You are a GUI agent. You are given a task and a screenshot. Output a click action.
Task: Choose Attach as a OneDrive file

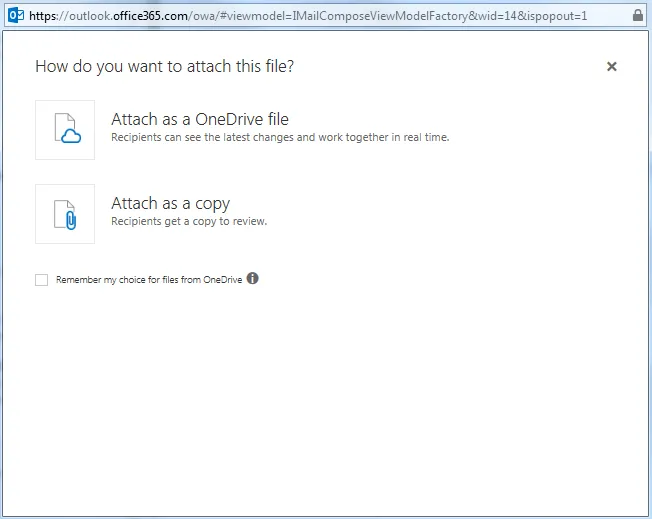pyautogui.click(x=200, y=119)
